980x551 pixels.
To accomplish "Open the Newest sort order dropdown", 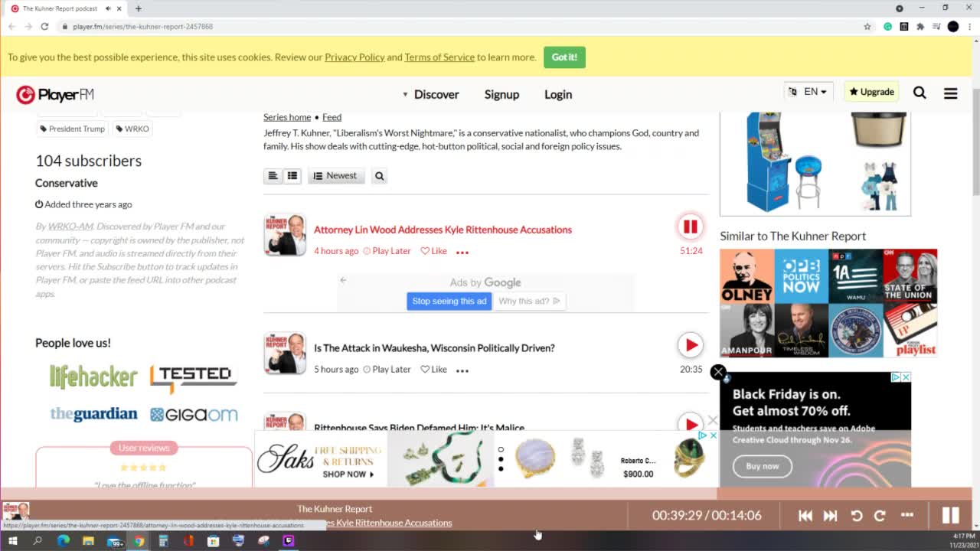I will (x=335, y=176).
